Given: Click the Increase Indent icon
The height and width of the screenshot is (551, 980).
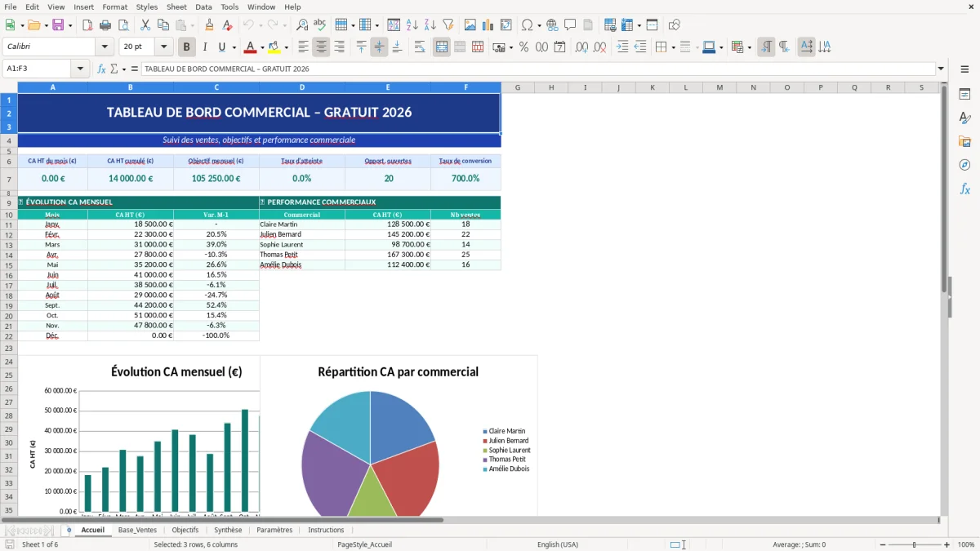Looking at the screenshot, I should click(622, 47).
